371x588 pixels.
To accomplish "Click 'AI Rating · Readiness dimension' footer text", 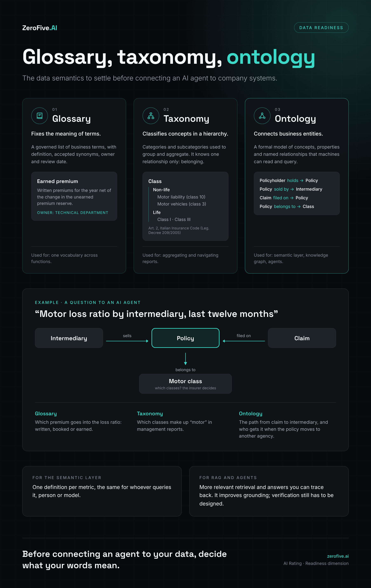I will [x=316, y=563].
